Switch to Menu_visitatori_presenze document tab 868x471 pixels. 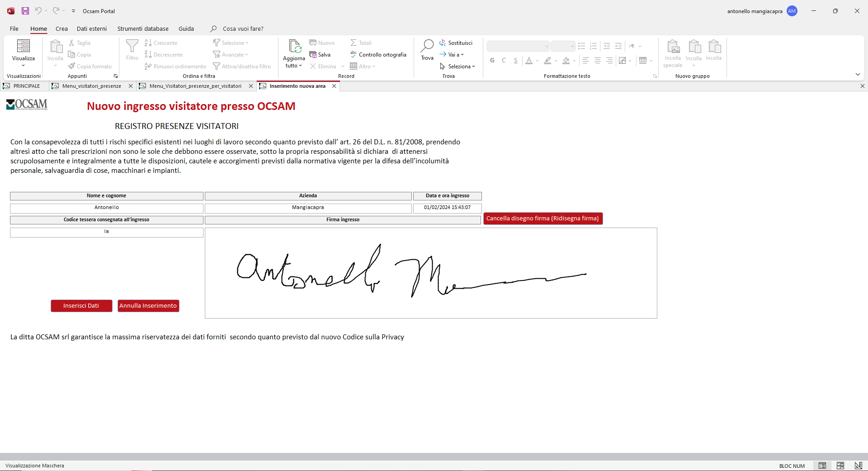coord(92,86)
